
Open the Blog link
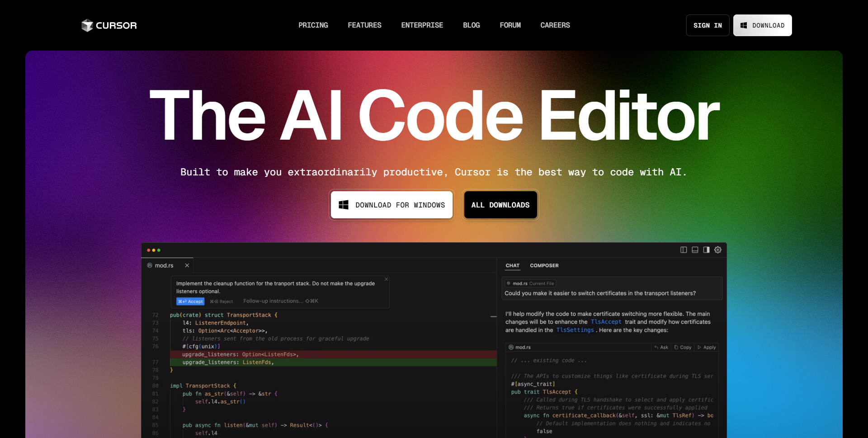[x=472, y=25]
